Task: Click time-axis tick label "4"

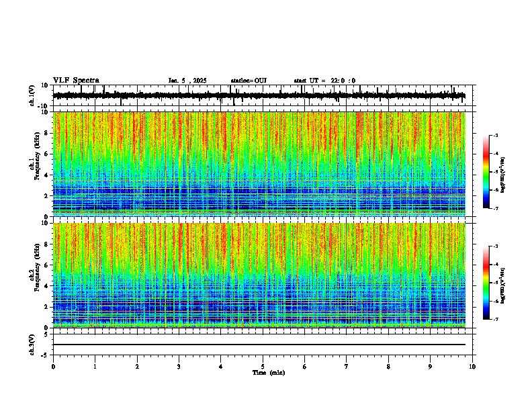Action: click(221, 367)
